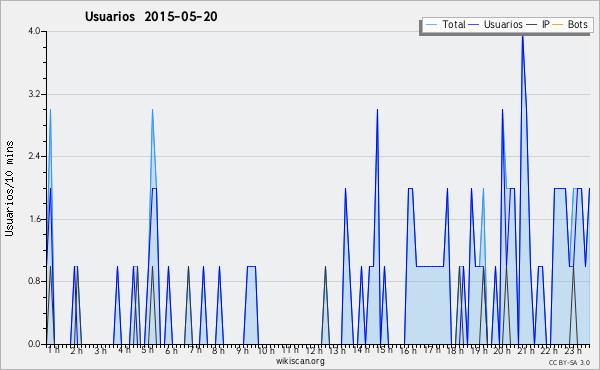Screen dimensions: 600x370
Task: Click the 4.0 y-axis value
Action: pos(34,31)
